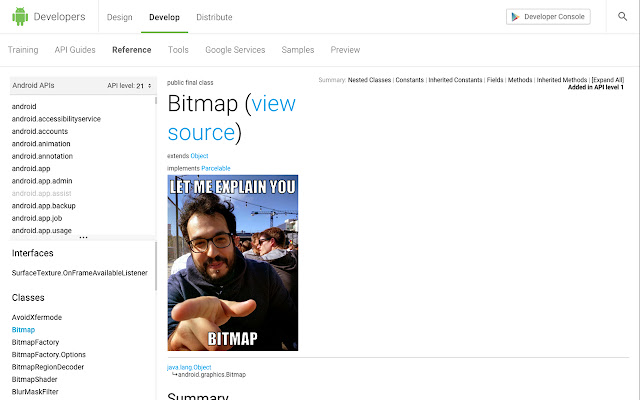Open SurfaceTexture.OnFrameAvailableListener interface

point(80,273)
